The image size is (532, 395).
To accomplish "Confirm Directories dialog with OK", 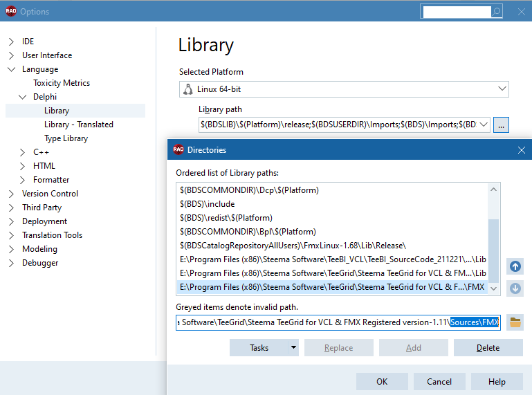I will [382, 381].
